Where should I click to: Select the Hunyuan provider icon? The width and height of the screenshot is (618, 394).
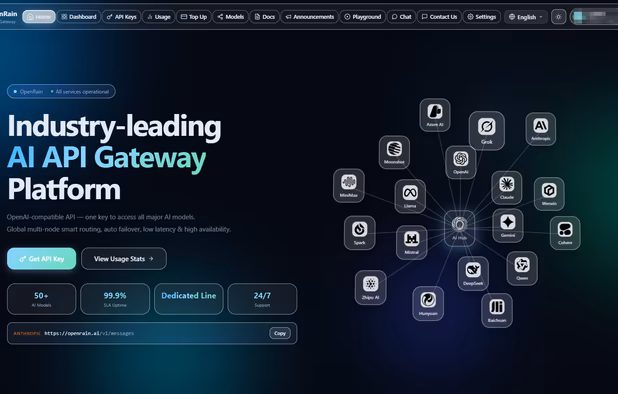tap(428, 303)
